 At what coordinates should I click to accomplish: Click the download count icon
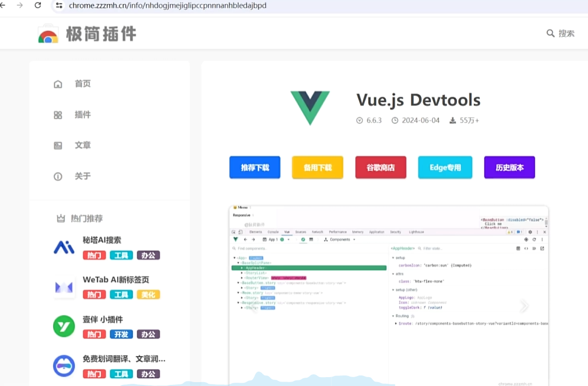click(453, 120)
